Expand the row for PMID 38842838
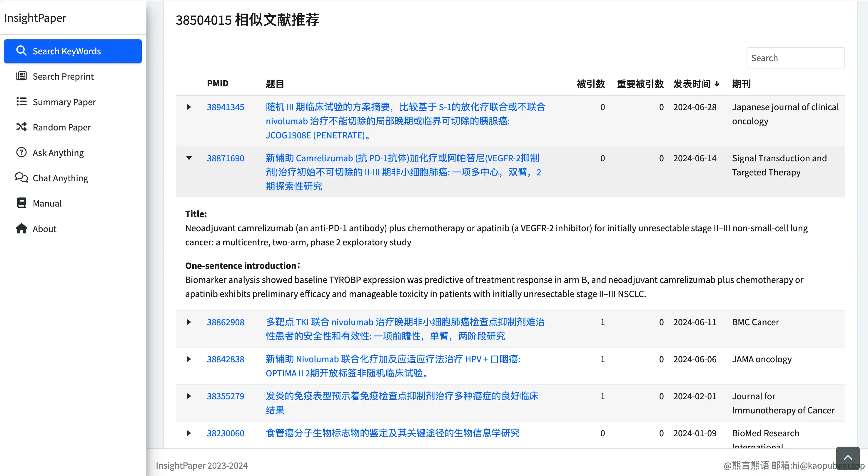Image resolution: width=868 pixels, height=476 pixels. point(189,359)
